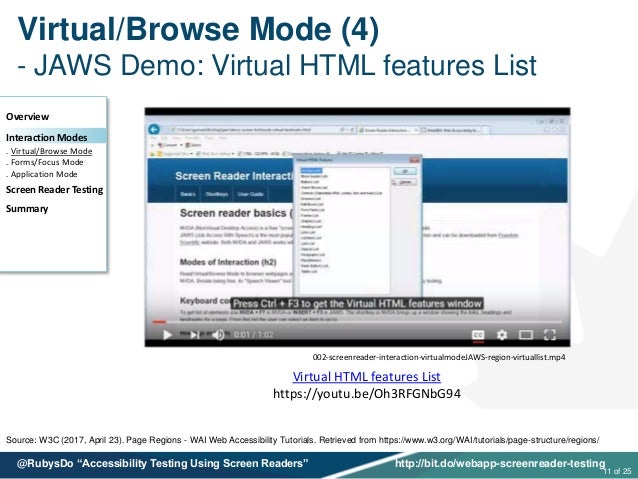Click the @RubysDo footer handle
638x479 pixels.
tap(45, 464)
